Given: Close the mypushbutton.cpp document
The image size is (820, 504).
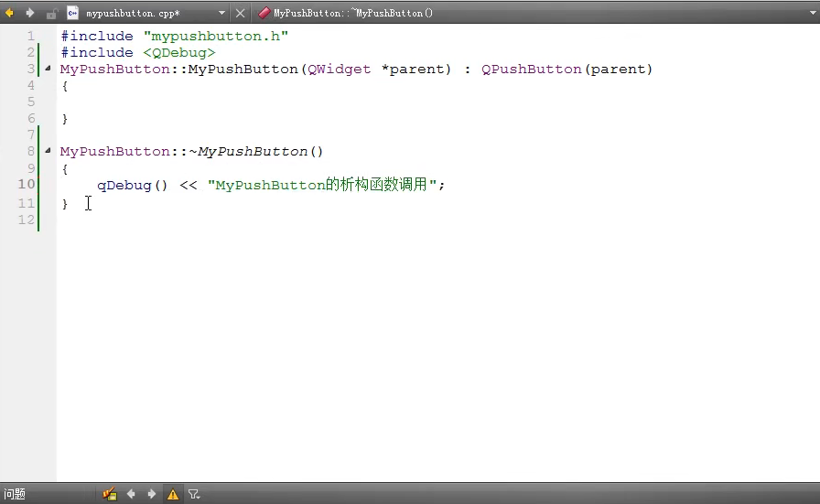Looking at the screenshot, I should (240, 13).
